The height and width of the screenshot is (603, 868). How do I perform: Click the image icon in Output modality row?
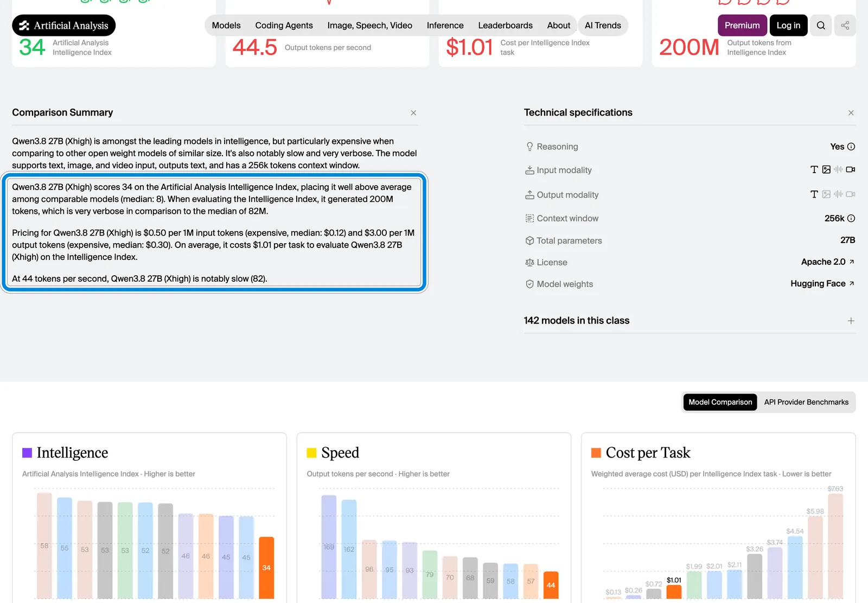point(826,194)
